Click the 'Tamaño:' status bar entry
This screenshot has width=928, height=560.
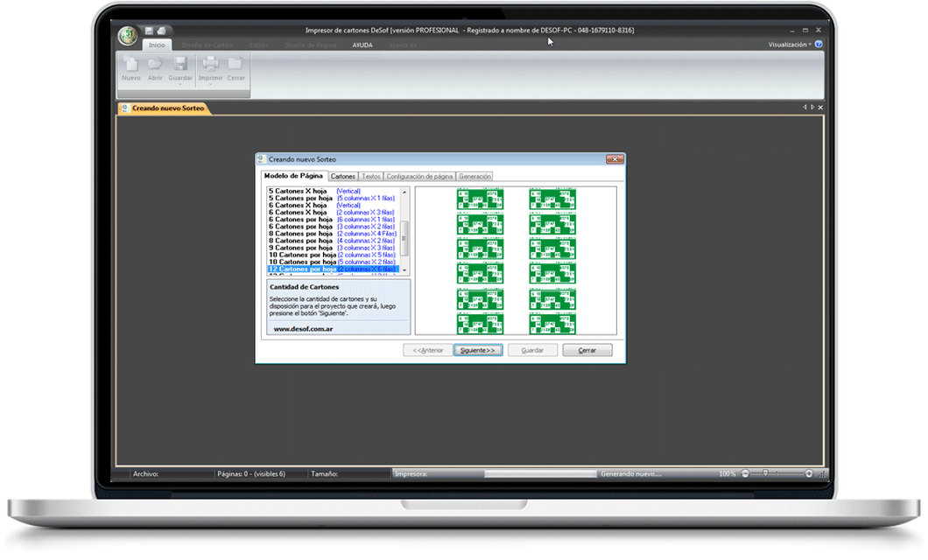pos(324,473)
